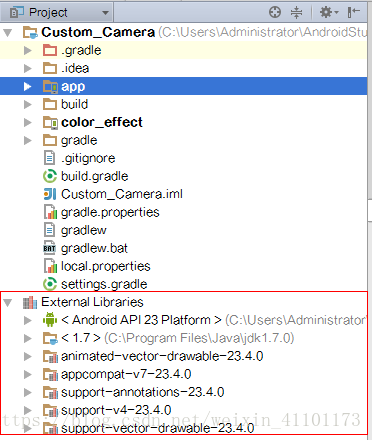Viewport: 372px width, 440px height.
Task: Expand support-annotations-23.4.0 arrow
Action: coord(28,392)
